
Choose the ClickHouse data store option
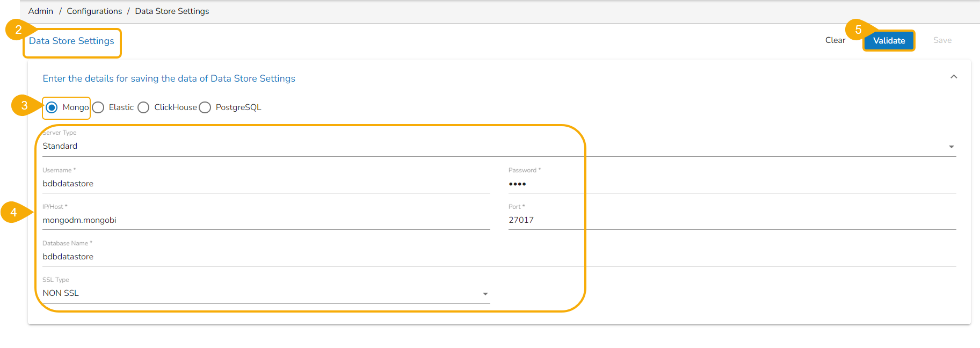pos(143,107)
